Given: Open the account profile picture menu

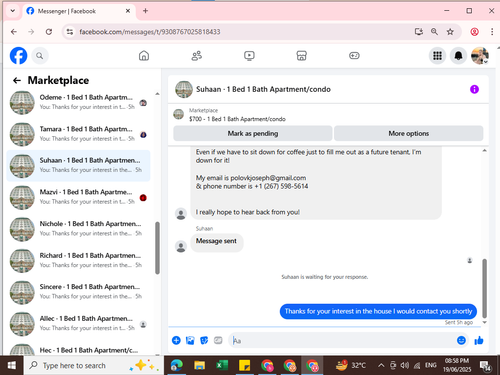Looking at the screenshot, I should 480,56.
